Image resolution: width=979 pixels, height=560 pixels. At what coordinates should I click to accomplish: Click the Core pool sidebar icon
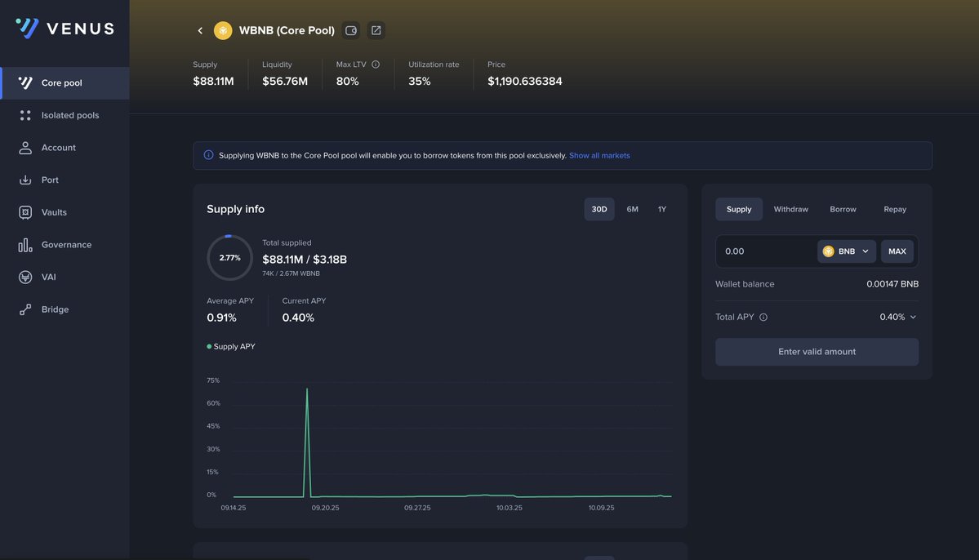pos(25,83)
